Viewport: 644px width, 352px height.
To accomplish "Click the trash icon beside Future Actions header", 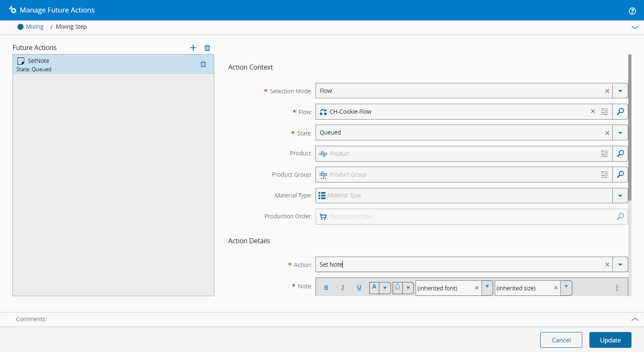I will pyautogui.click(x=207, y=48).
